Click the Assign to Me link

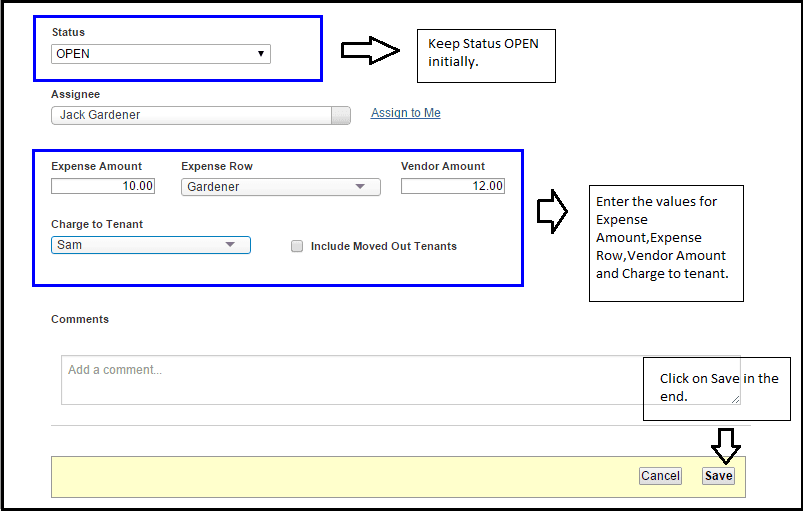405,113
